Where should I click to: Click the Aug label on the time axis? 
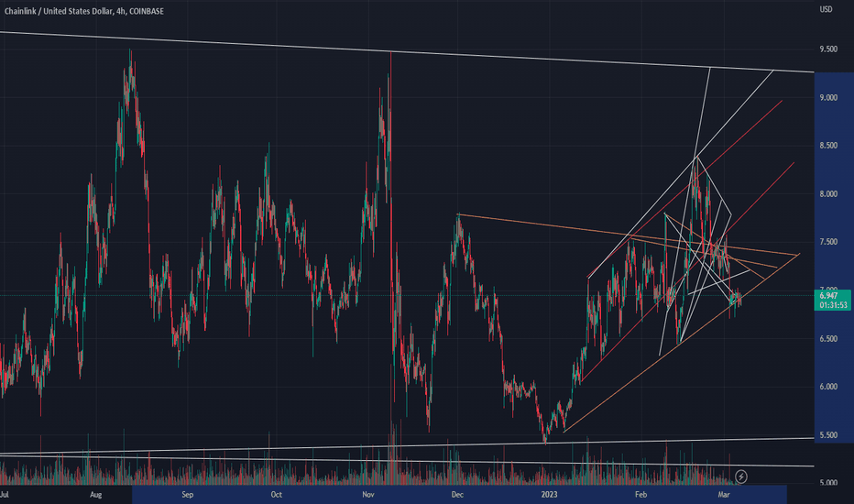click(x=95, y=495)
